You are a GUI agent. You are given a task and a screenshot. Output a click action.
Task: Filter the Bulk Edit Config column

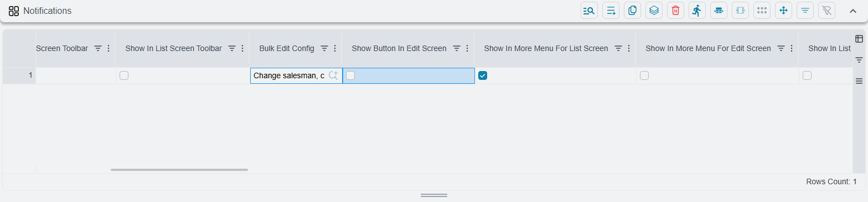(x=325, y=49)
